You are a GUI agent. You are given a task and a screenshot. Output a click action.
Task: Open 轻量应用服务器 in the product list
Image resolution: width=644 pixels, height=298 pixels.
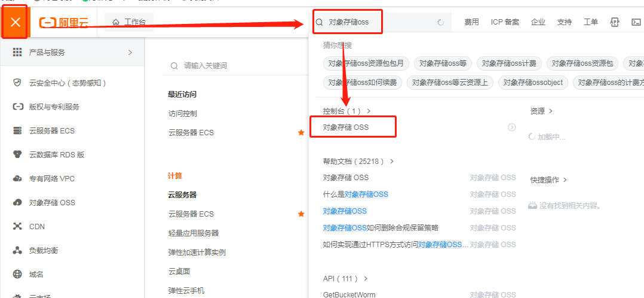point(193,233)
